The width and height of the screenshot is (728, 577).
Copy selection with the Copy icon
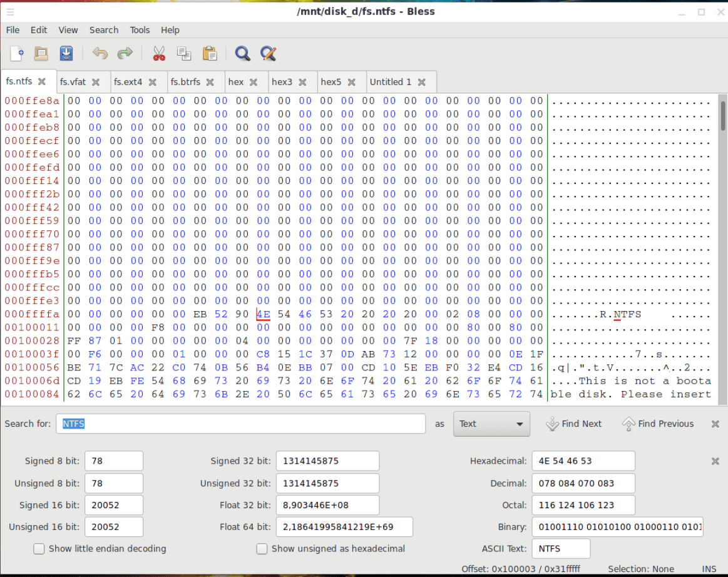[184, 53]
